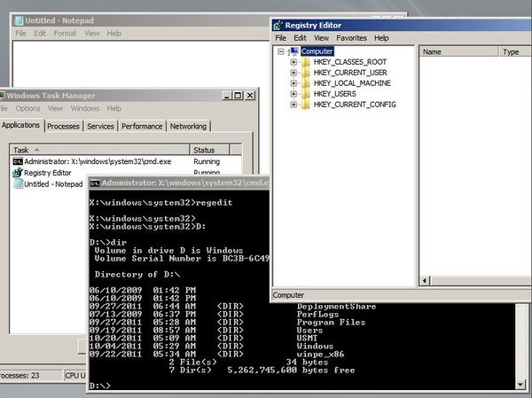
Task: Click the HKEY_CURRENT_USER folder icon
Action: (305, 73)
